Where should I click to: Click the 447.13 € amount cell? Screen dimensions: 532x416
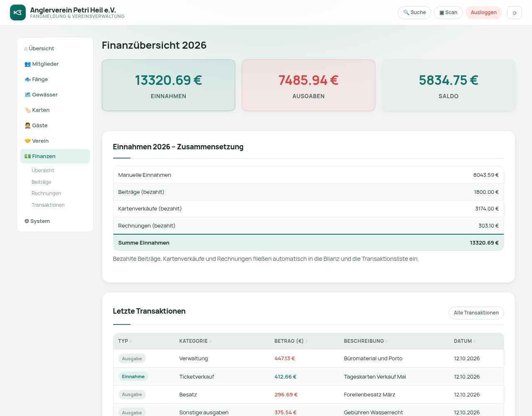pyautogui.click(x=285, y=359)
